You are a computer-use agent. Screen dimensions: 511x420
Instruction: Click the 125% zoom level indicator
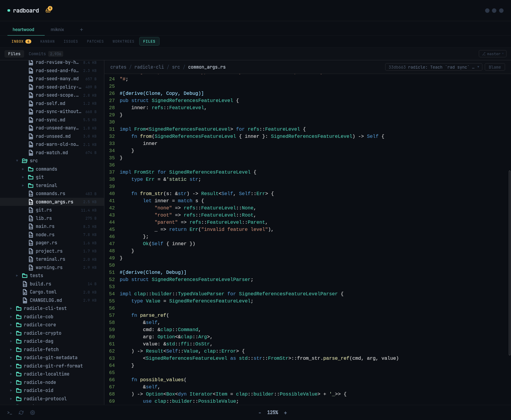272,413
